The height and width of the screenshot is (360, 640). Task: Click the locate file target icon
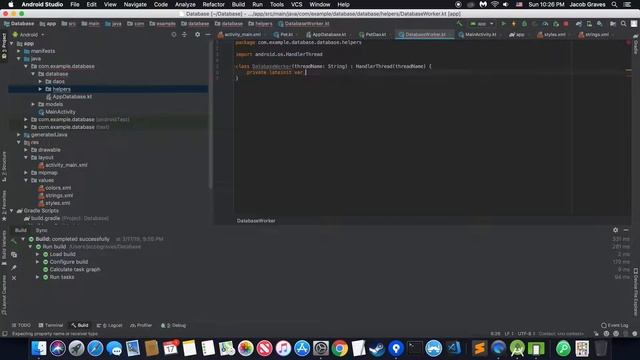tap(174, 35)
